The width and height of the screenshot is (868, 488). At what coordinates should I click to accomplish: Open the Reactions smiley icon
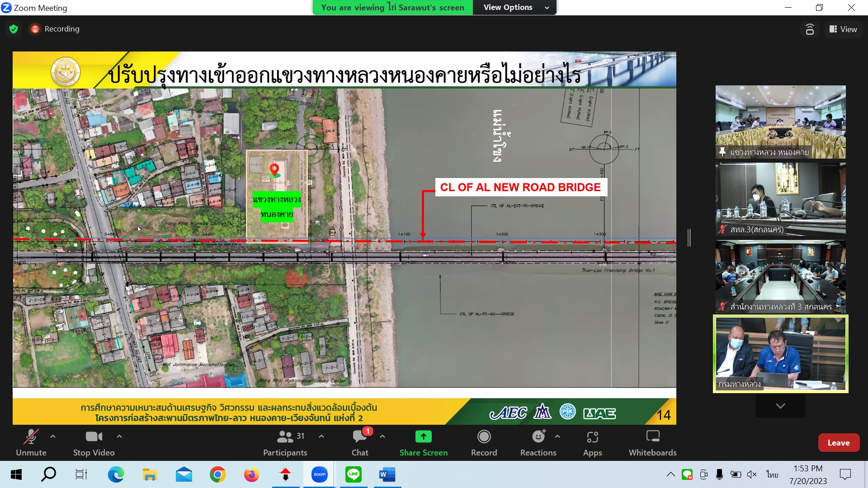pos(538,437)
